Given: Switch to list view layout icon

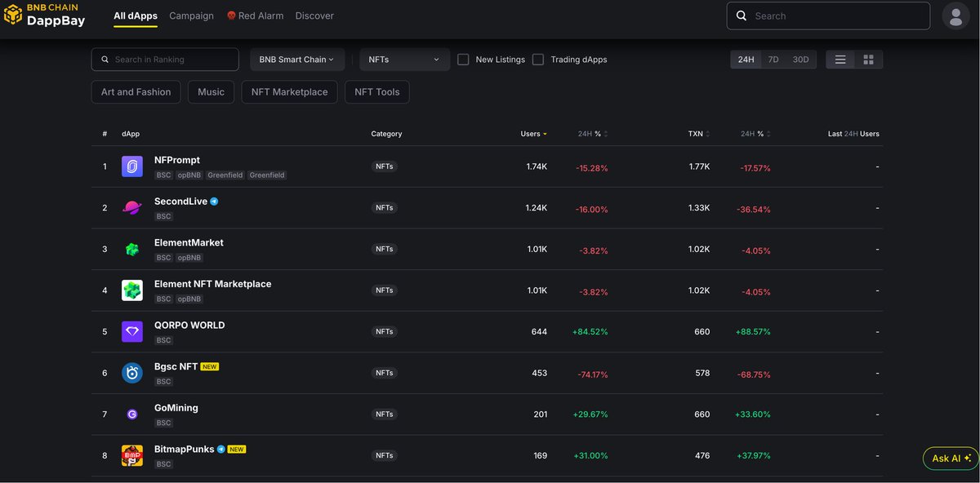Looking at the screenshot, I should [840, 60].
